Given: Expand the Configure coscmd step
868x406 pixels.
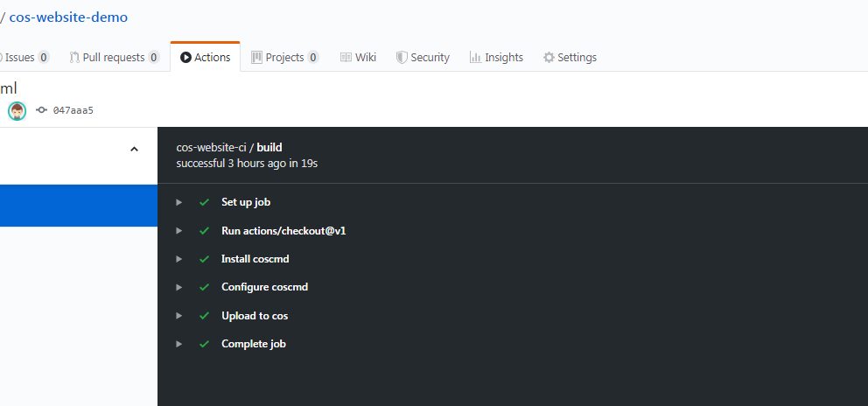Looking at the screenshot, I should pos(179,287).
